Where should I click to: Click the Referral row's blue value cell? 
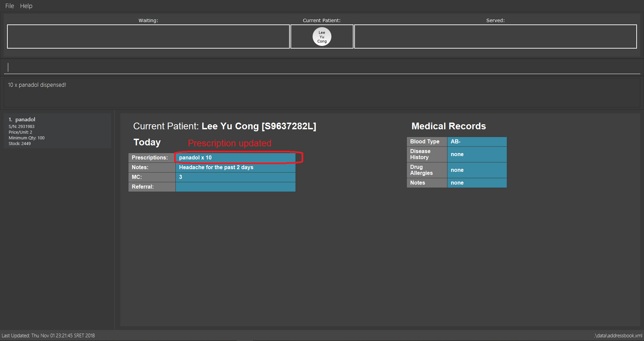tap(235, 187)
